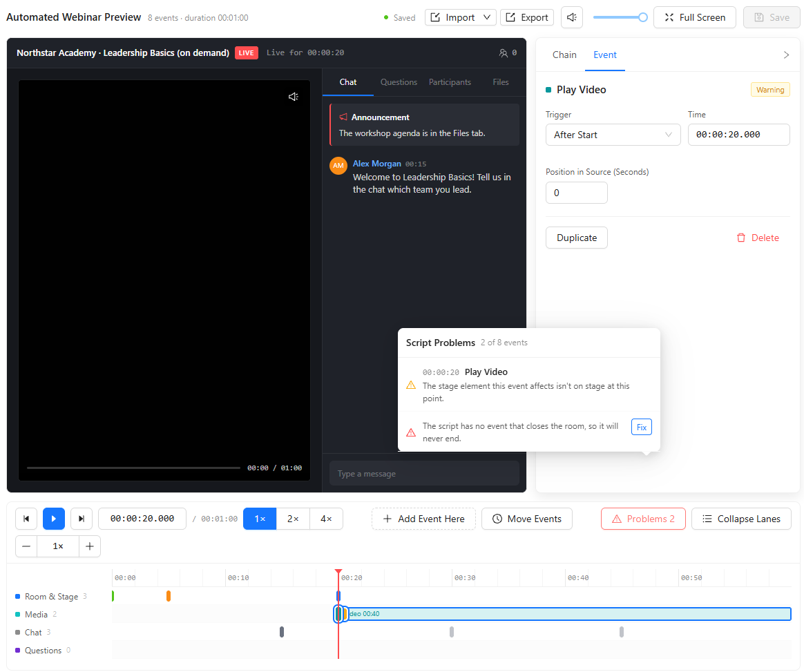Click the timeline zoom level 1× display
The height and width of the screenshot is (672, 804).
pyautogui.click(x=58, y=546)
